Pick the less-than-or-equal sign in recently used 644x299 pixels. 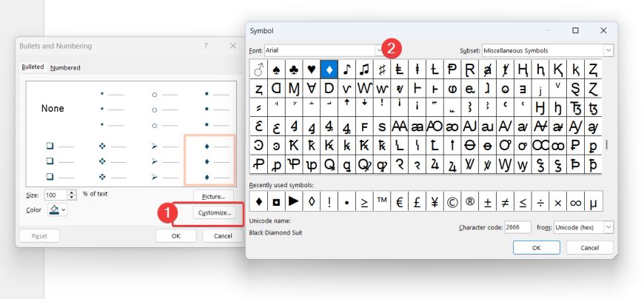(523, 201)
